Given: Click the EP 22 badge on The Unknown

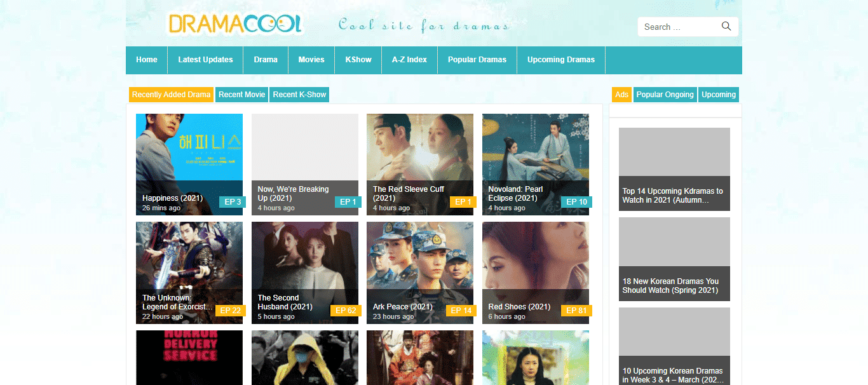Looking at the screenshot, I should (x=231, y=311).
